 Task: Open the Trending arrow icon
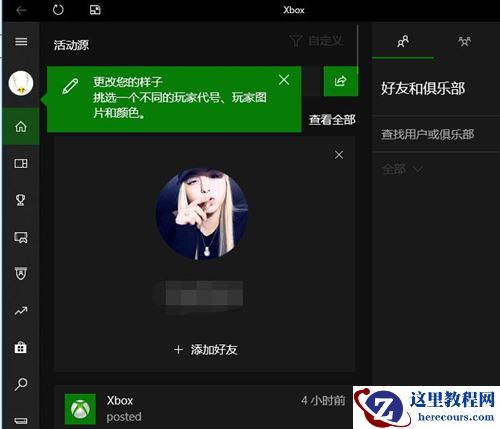click(x=21, y=311)
